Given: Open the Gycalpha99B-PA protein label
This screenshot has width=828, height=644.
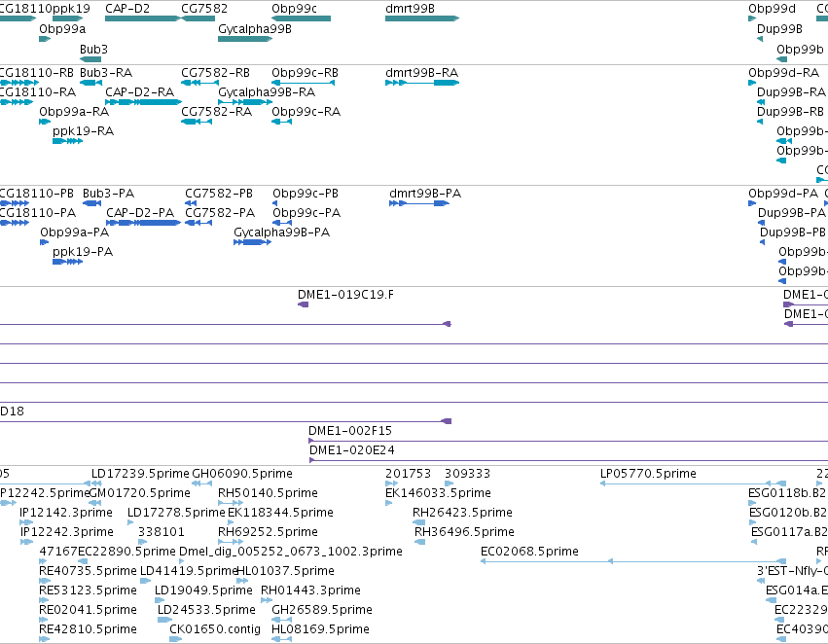Looking at the screenshot, I should [281, 233].
